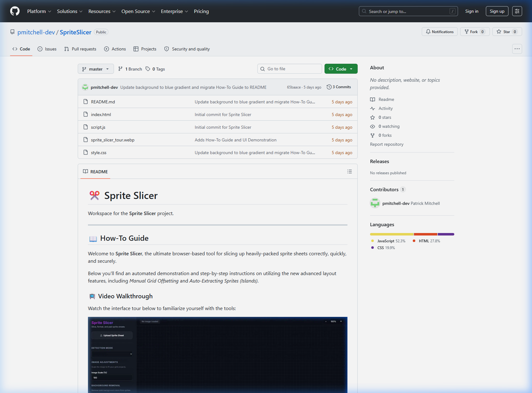Image resolution: width=532 pixels, height=393 pixels.
Task: Open the Actions tab
Action: (115, 49)
